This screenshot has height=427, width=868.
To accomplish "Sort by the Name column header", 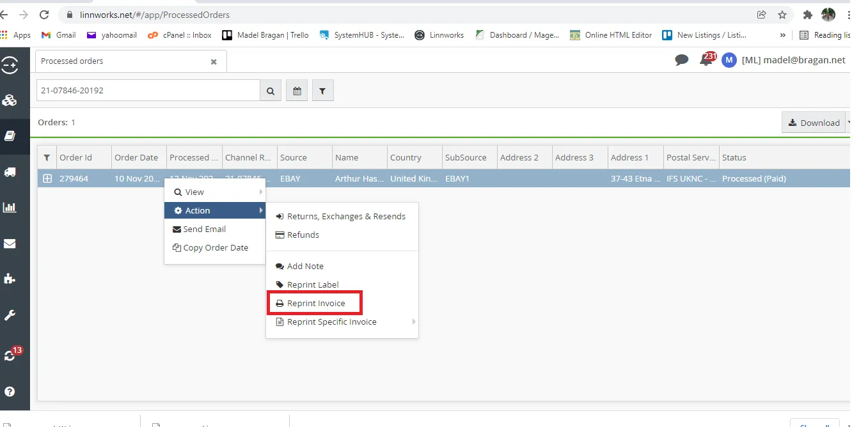I will 360,157.
